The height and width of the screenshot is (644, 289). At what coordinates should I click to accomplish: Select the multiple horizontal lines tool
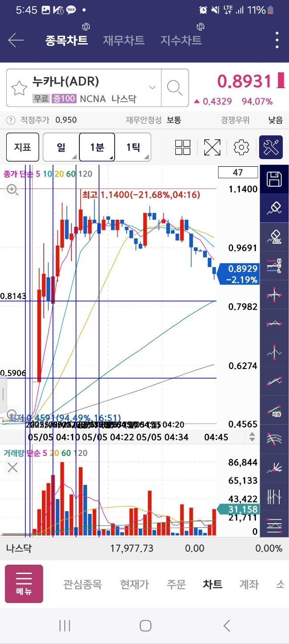(274, 525)
